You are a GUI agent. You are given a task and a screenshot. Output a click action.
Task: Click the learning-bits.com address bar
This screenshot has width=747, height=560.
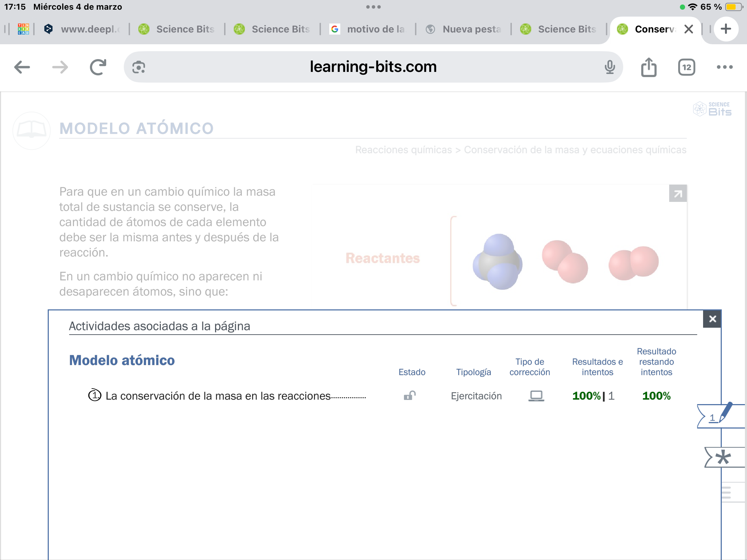click(x=373, y=67)
